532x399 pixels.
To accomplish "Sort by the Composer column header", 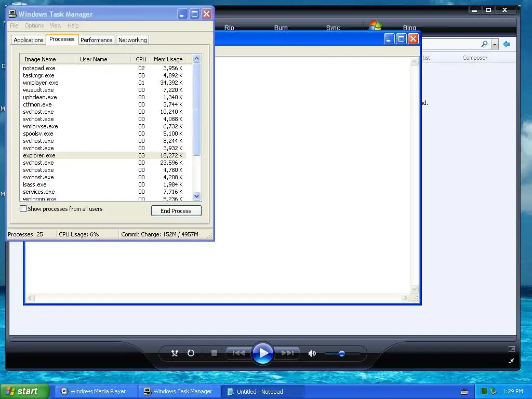I will pyautogui.click(x=475, y=58).
